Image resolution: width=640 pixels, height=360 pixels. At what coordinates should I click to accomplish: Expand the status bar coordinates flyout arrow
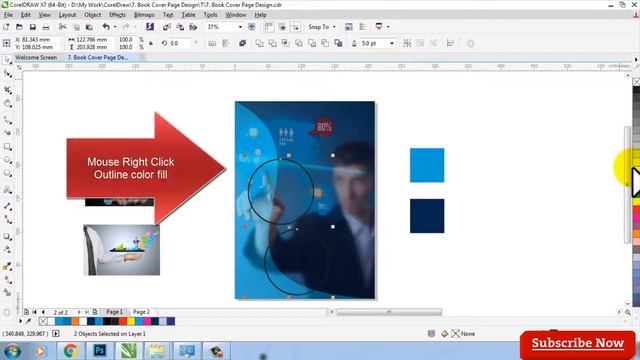[x=56, y=334]
